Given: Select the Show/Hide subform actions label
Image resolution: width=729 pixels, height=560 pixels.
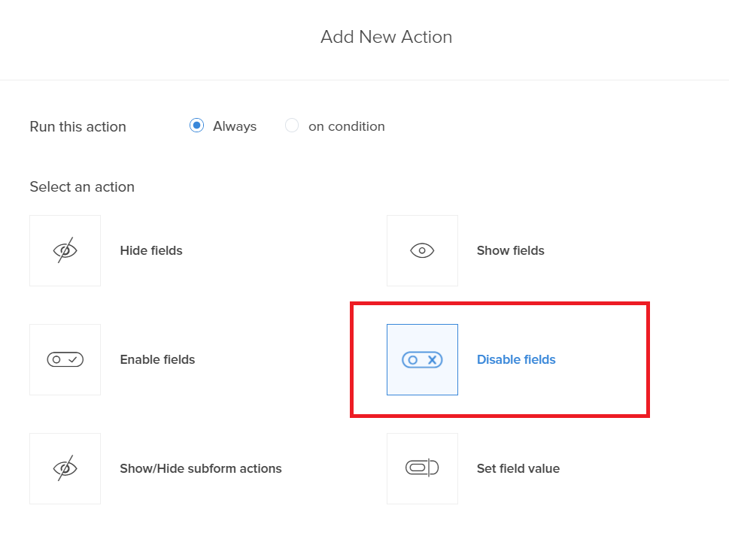Looking at the screenshot, I should [201, 468].
